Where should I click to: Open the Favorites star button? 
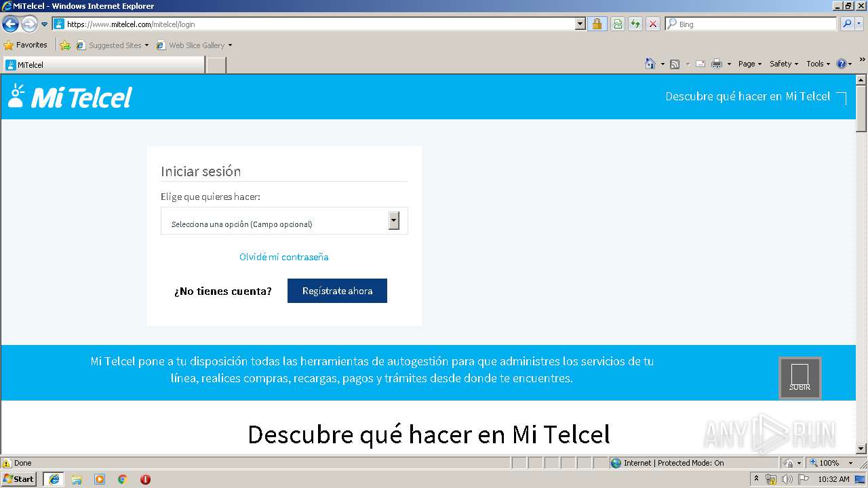click(x=25, y=45)
